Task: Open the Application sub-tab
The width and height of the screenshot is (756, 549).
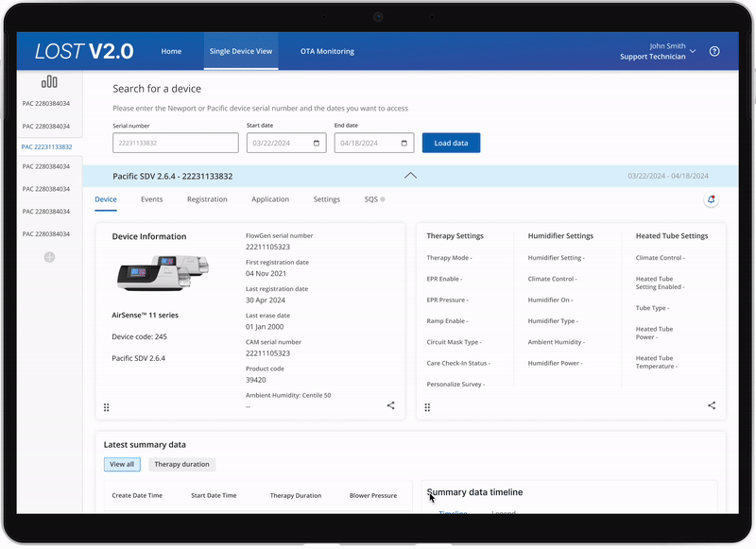Action: (x=270, y=199)
